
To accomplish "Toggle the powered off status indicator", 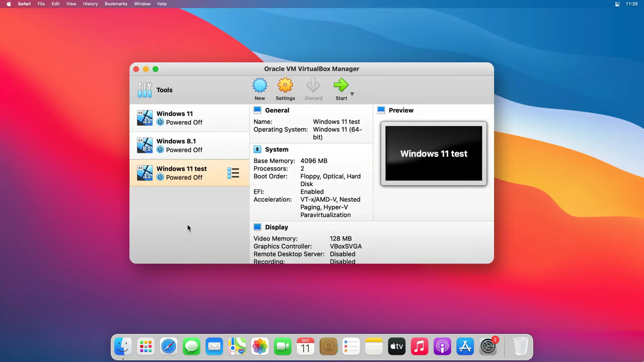I will pyautogui.click(x=160, y=177).
